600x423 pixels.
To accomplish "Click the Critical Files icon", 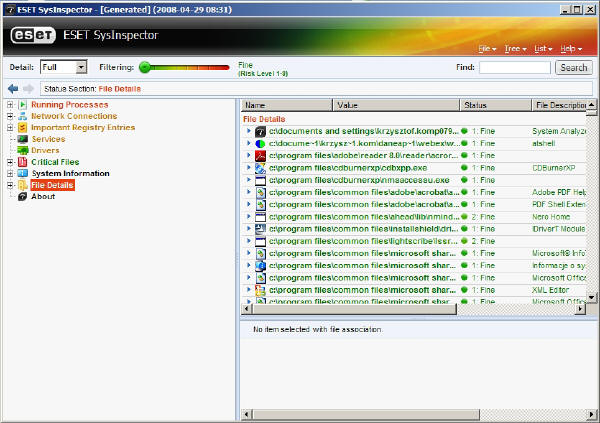I will coord(23,162).
